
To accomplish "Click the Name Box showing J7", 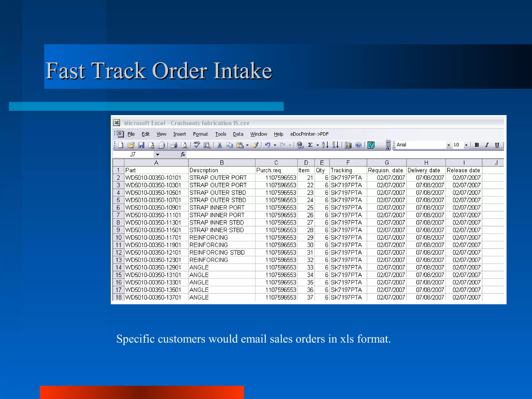I will click(x=133, y=155).
